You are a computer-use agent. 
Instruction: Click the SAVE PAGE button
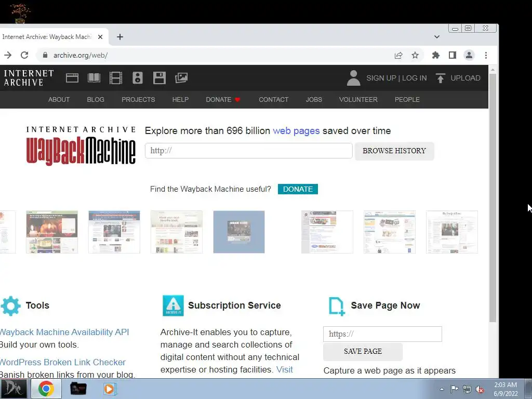363,352
